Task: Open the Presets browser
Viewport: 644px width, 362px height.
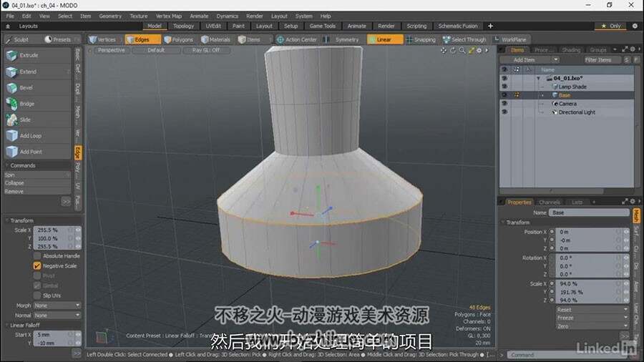Action: [58, 40]
